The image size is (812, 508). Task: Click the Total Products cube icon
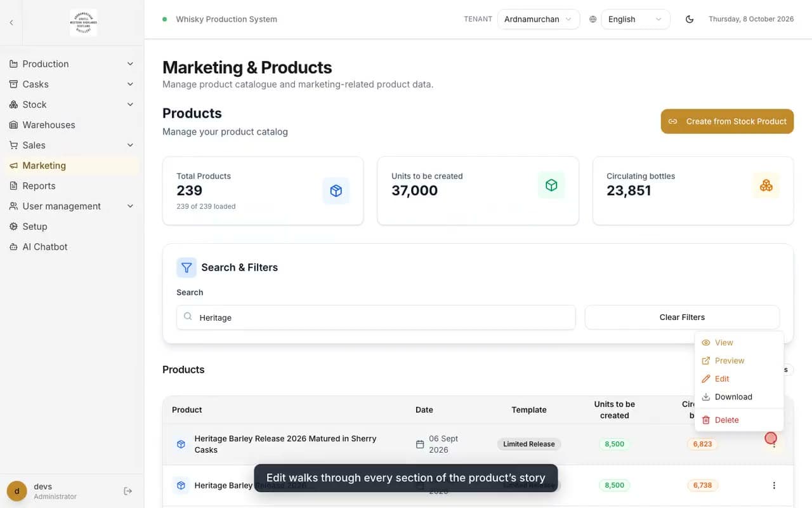pyautogui.click(x=336, y=190)
